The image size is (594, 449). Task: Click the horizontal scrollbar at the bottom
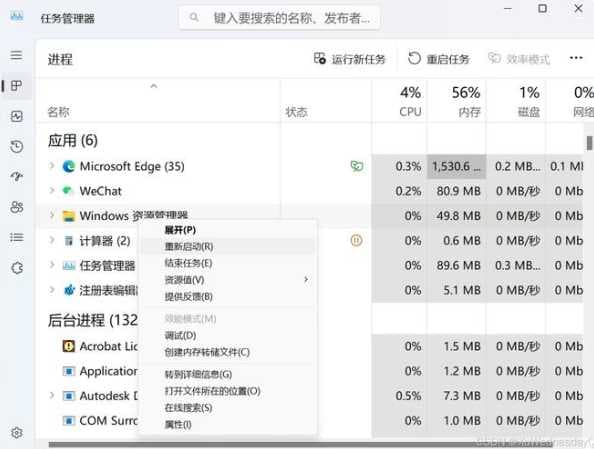point(300,444)
